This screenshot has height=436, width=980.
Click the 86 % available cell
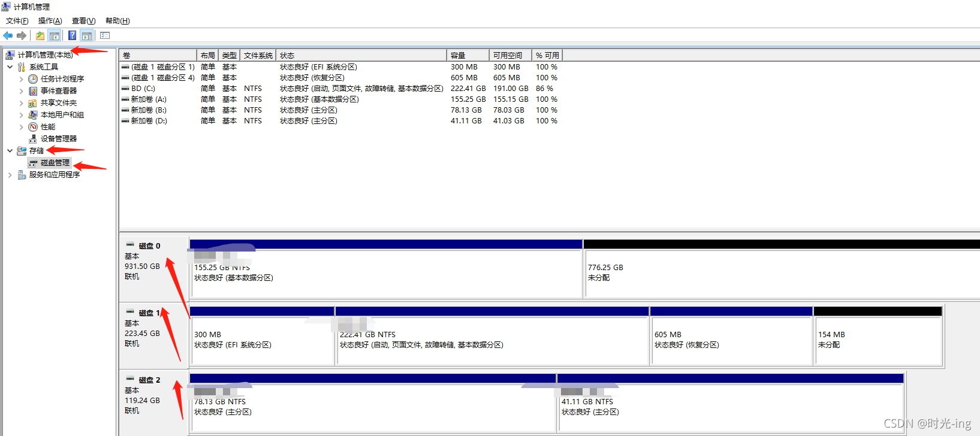[544, 89]
